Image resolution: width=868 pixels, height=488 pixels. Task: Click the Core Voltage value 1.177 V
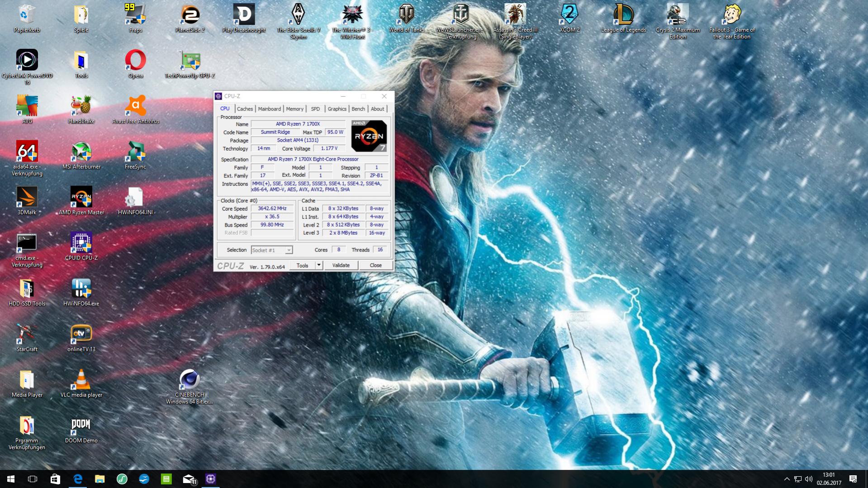(329, 148)
